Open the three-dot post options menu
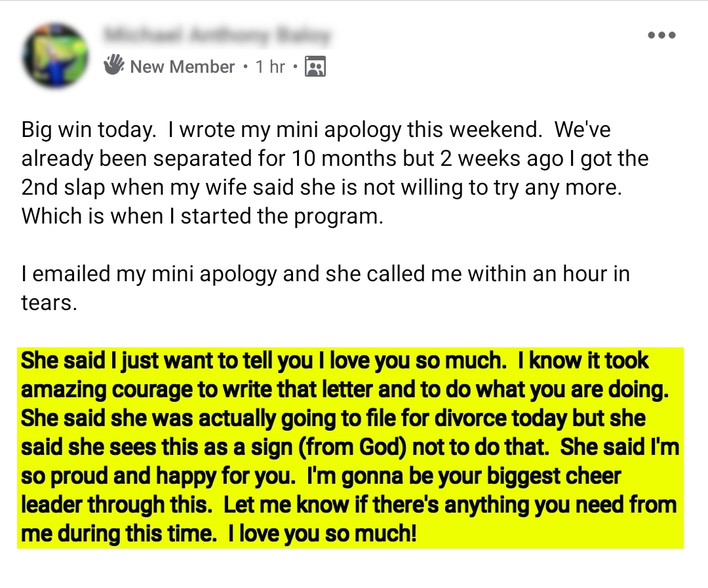The width and height of the screenshot is (708, 588). [661, 35]
